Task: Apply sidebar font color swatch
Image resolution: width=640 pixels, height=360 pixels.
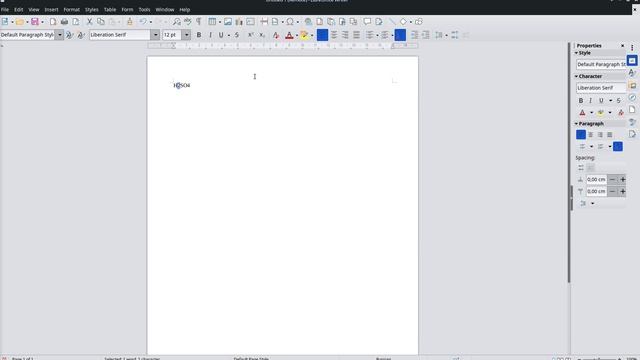Action: pos(582,113)
